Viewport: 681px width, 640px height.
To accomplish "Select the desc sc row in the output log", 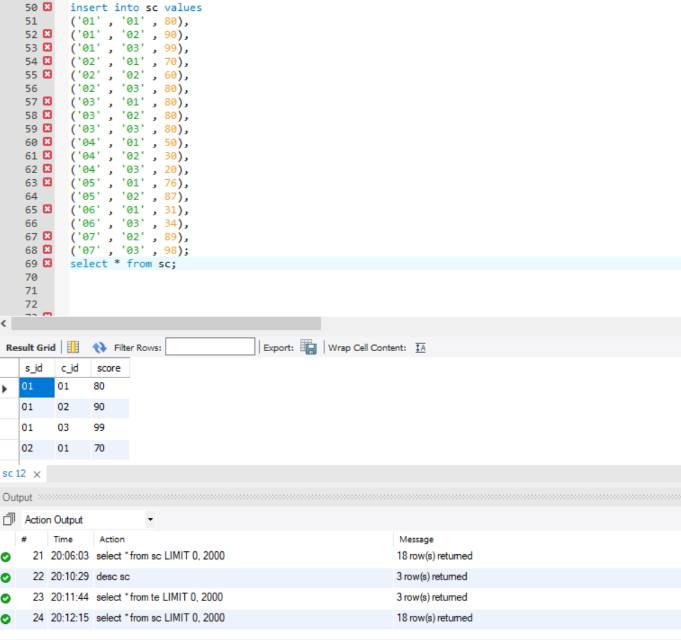I will pyautogui.click(x=113, y=577).
